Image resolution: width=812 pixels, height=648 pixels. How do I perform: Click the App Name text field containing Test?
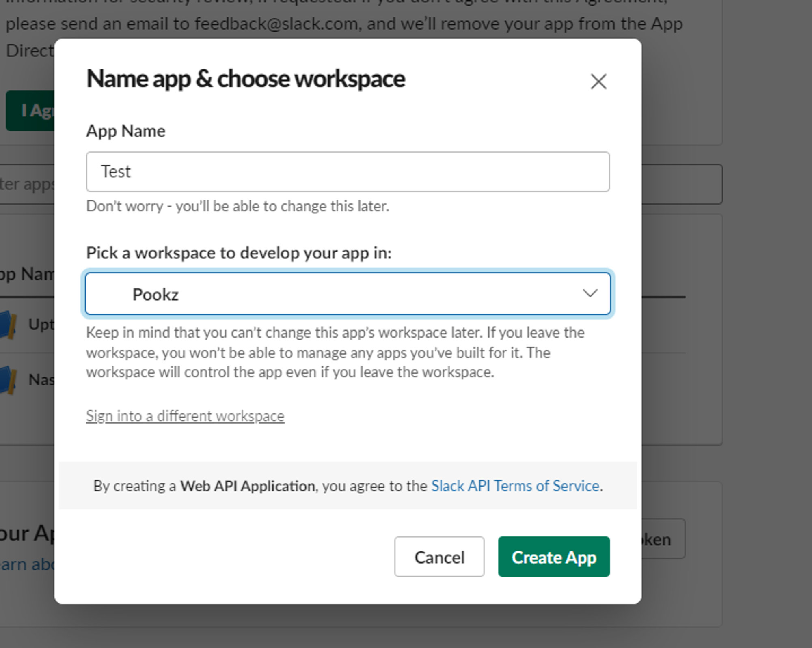[x=348, y=172]
